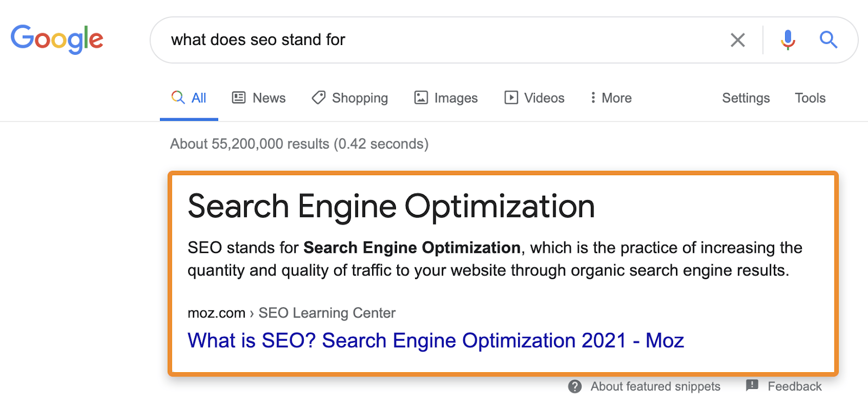Click the About featured snippets link text

(655, 386)
